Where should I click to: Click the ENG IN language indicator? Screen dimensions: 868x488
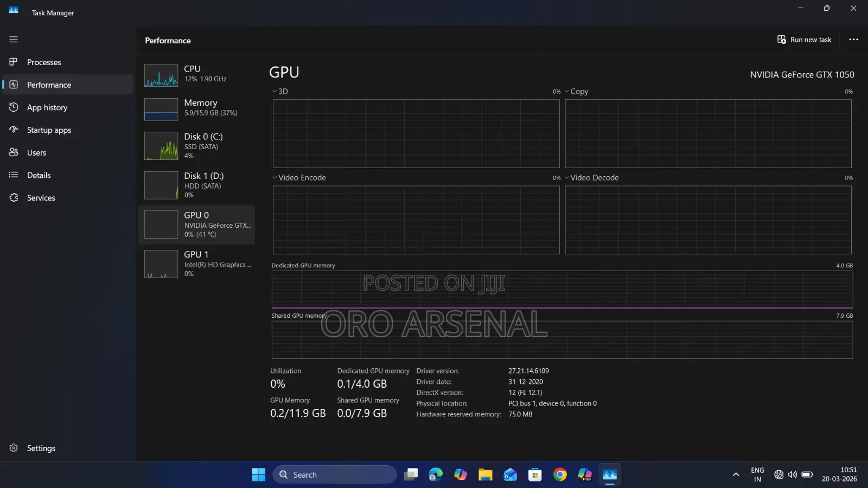tap(757, 475)
